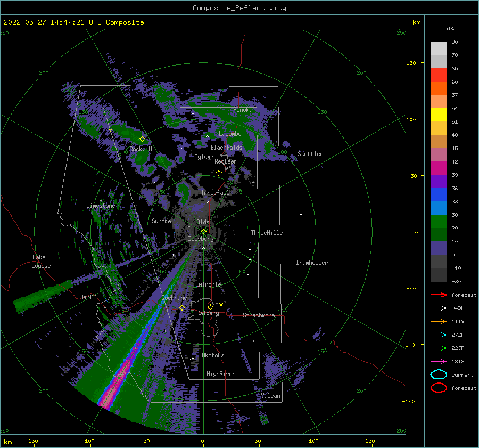Select the pink 42-45 dBZ color swatch
Viewport: 479px width, 448px height.
click(439, 155)
